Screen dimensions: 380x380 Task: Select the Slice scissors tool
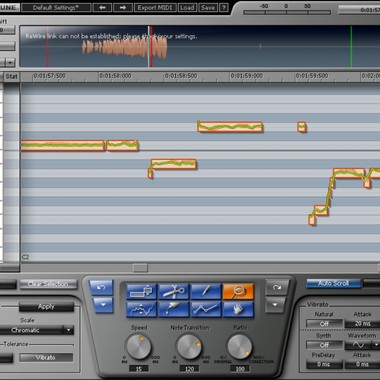[x=173, y=292]
